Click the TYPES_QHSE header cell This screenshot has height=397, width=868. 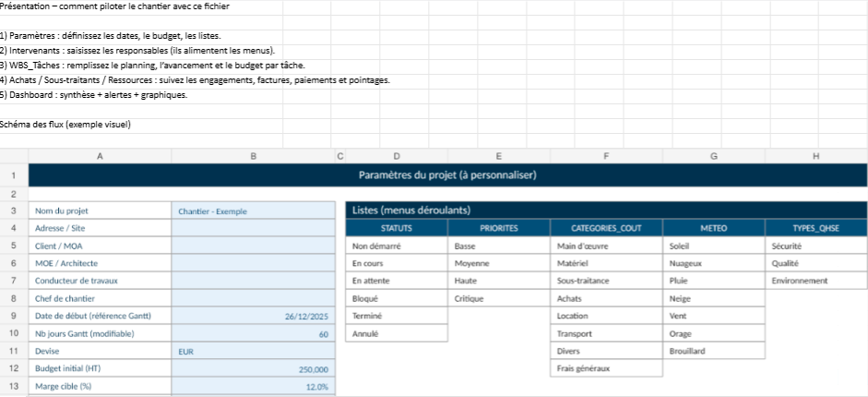coord(815,228)
